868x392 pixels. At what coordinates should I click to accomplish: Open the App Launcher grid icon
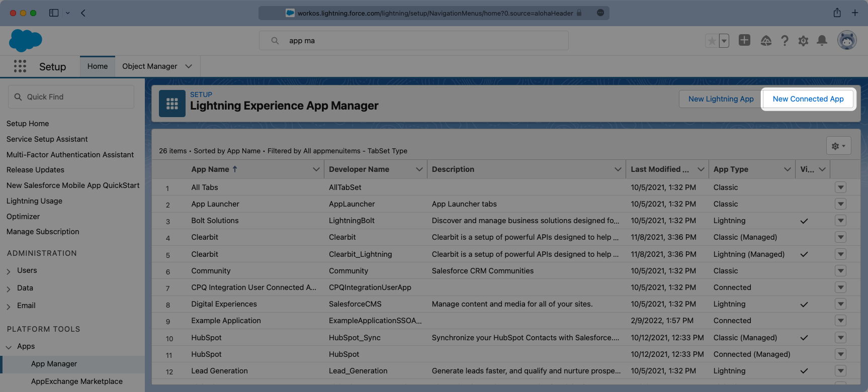(x=20, y=66)
